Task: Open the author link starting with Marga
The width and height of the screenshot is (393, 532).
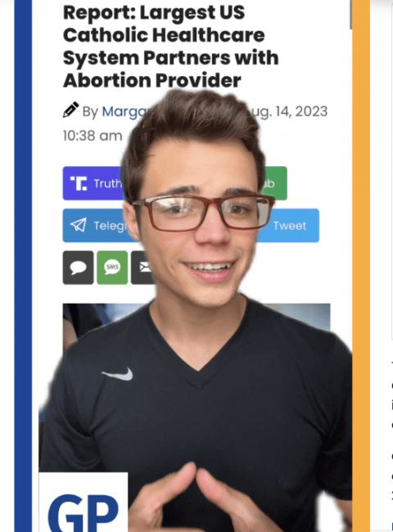Action: click(x=124, y=111)
